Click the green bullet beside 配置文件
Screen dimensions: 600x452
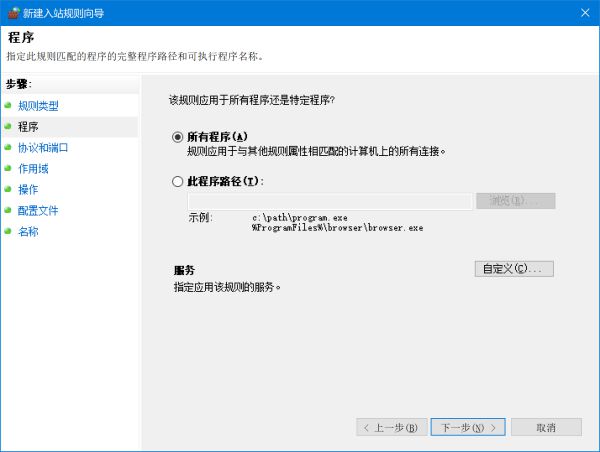pos(9,211)
